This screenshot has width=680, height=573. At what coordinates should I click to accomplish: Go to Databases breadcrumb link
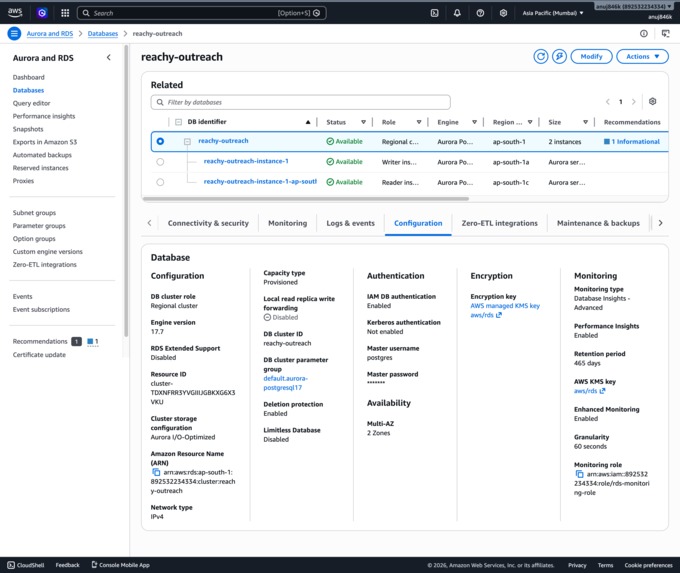click(103, 33)
